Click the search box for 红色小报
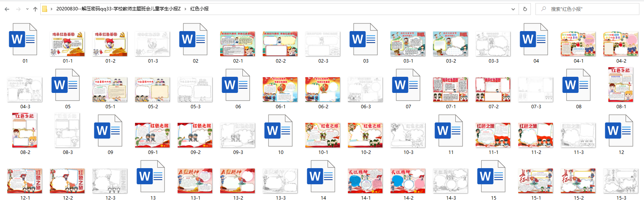This screenshot has width=644, height=205. tap(587, 9)
